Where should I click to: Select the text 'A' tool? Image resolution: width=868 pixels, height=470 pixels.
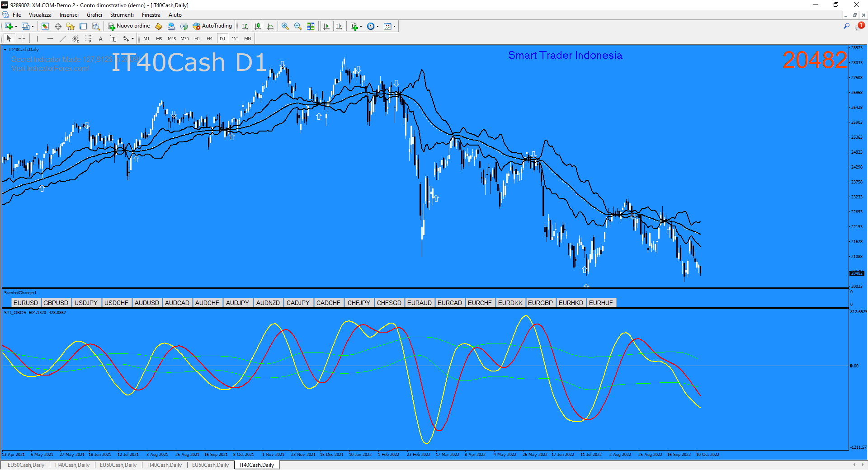pos(101,38)
